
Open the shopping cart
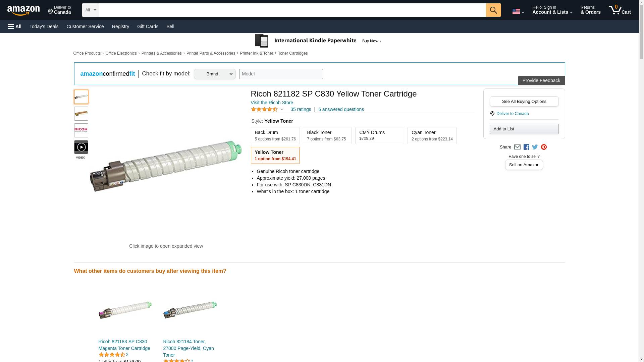pos(620,10)
